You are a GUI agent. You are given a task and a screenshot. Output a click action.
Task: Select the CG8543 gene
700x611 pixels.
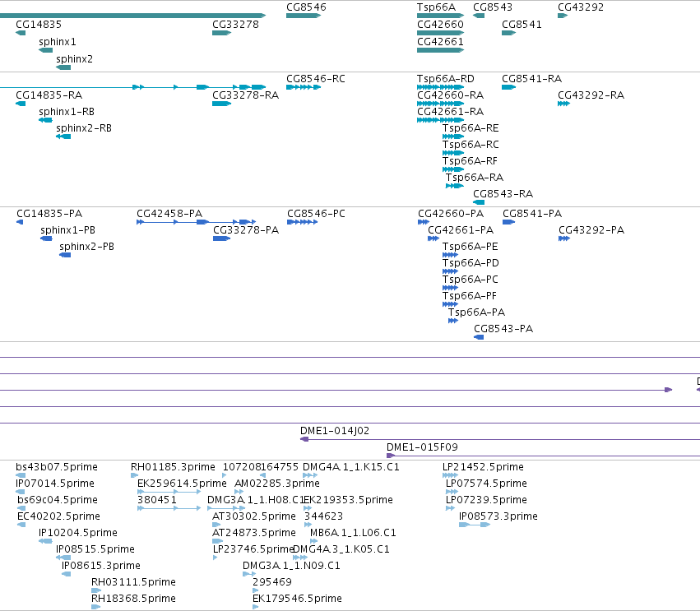479,16
